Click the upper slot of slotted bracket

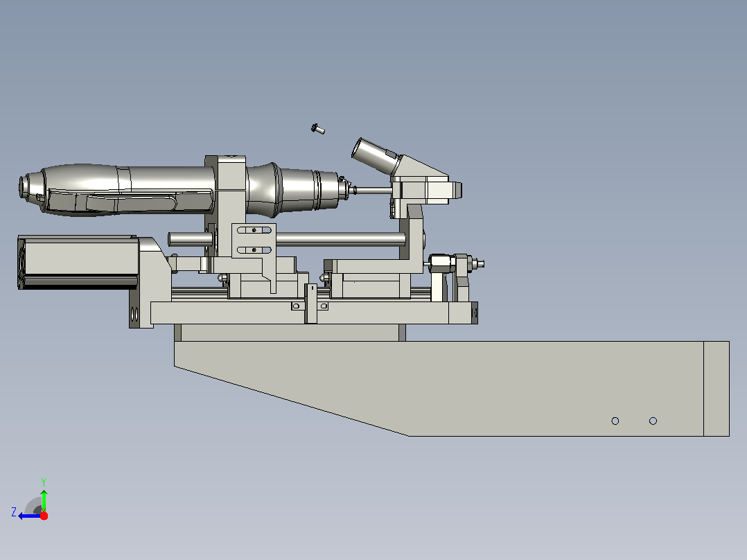pos(254,230)
